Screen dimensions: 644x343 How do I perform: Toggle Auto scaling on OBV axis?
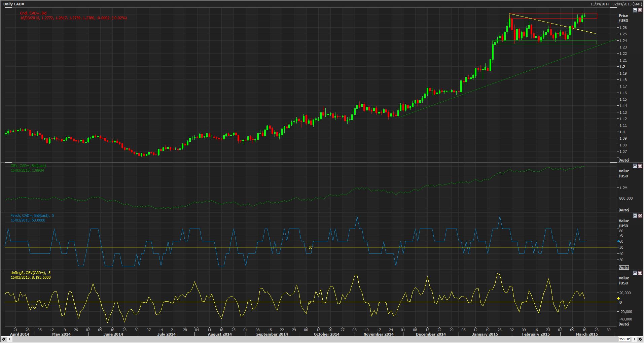coord(623,210)
